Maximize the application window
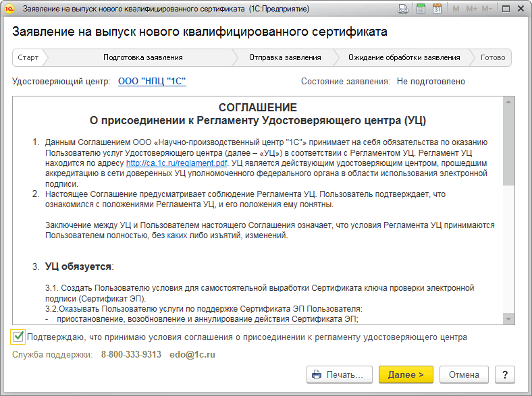The height and width of the screenshot is (396, 532). click(x=506, y=9)
